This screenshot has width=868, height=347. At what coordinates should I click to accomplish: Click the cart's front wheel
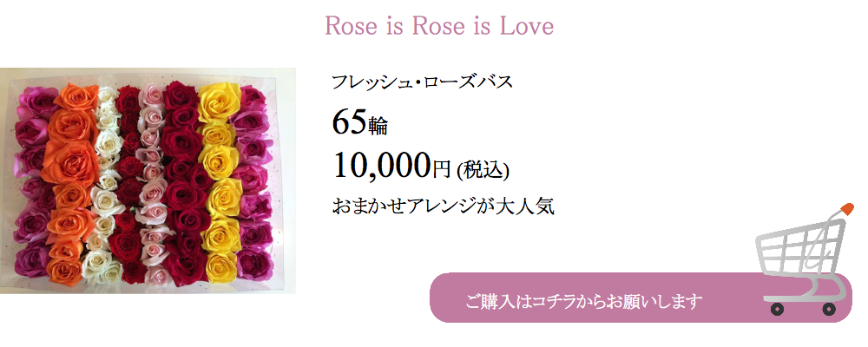coord(778,310)
